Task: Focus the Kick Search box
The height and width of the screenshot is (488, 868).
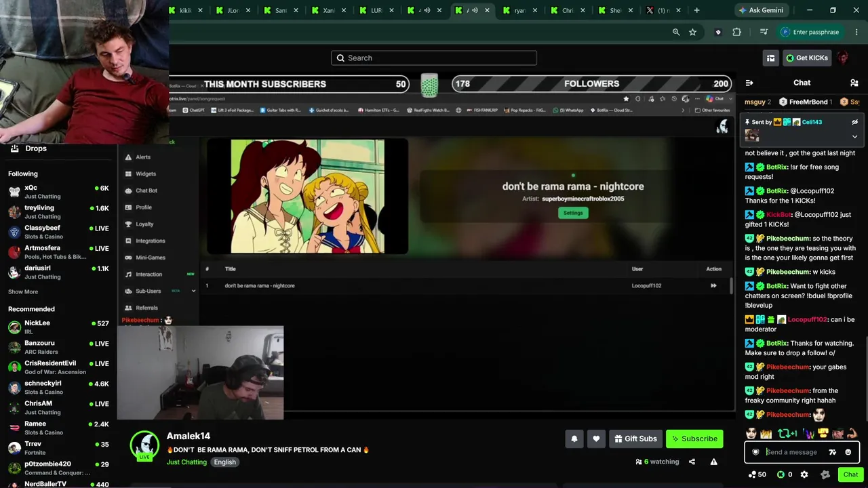Action: click(434, 58)
